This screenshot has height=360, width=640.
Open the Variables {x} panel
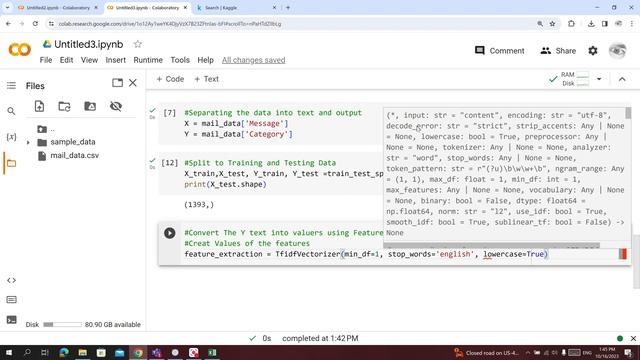pyautogui.click(x=11, y=137)
